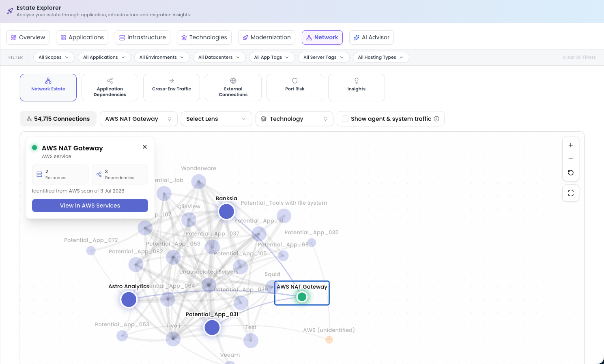The image size is (604, 364).
Task: Open the AI Advisor tab
Action: point(372,37)
